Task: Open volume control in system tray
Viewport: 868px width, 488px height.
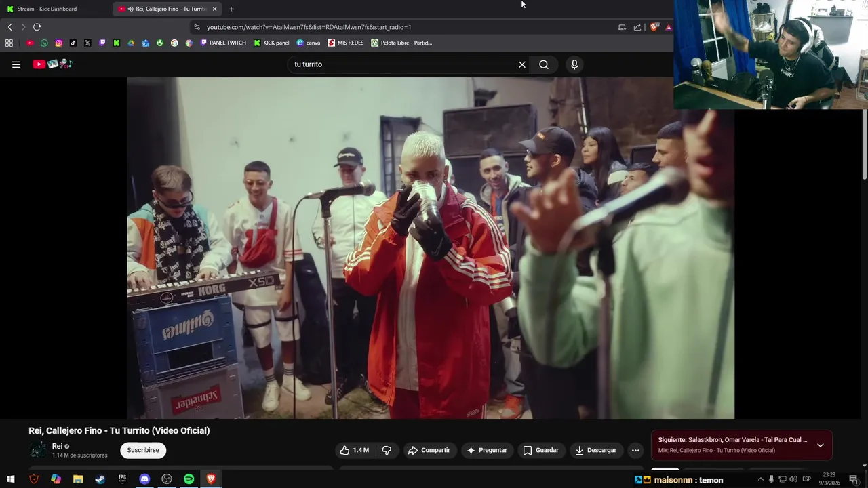Action: tap(793, 479)
